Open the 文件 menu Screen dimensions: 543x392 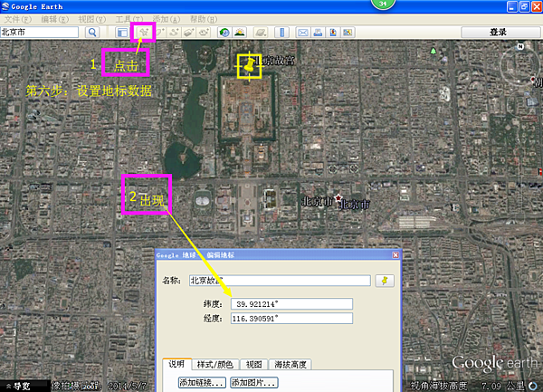18,19
